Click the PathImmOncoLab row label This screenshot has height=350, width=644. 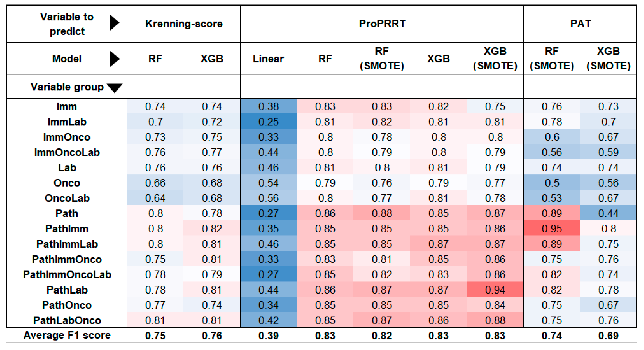pyautogui.click(x=67, y=274)
